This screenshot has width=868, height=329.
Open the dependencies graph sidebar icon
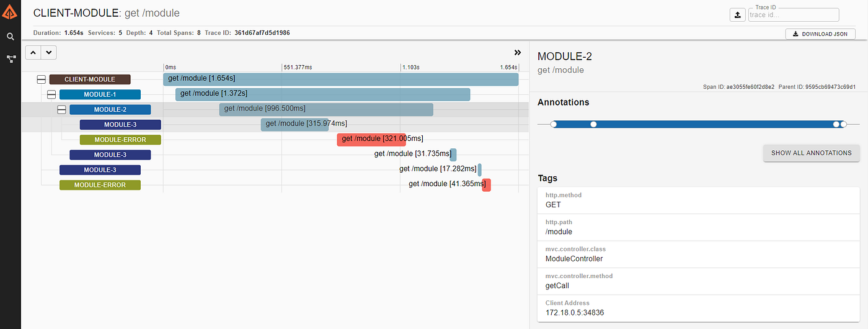(11, 59)
